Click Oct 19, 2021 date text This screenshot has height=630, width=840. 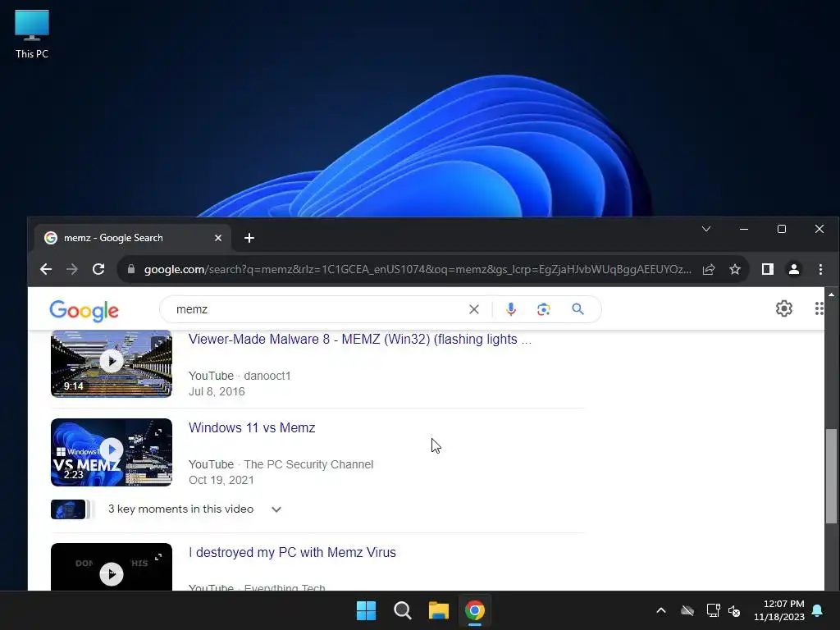coord(221,480)
